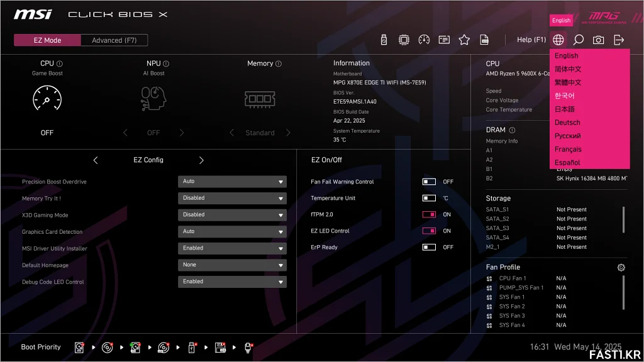Click the info icon beside DRAM
Viewport: 644px width, 362px height.
[x=512, y=130]
